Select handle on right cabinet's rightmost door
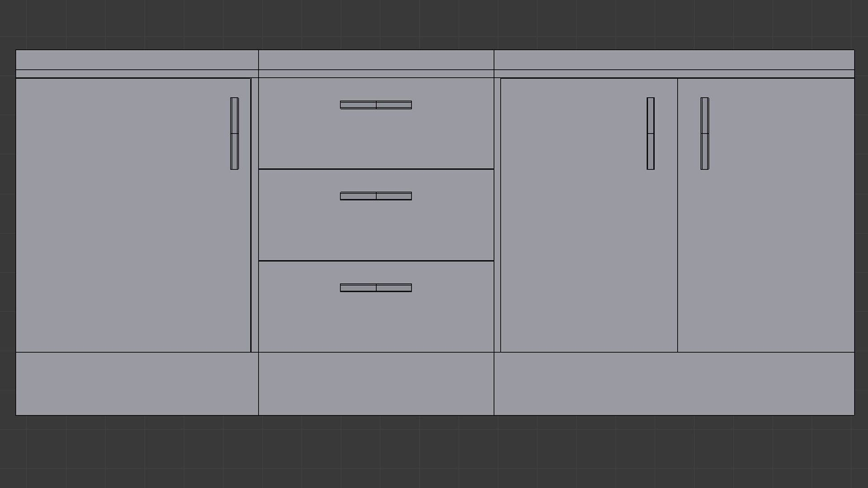868x488 pixels. [705, 133]
